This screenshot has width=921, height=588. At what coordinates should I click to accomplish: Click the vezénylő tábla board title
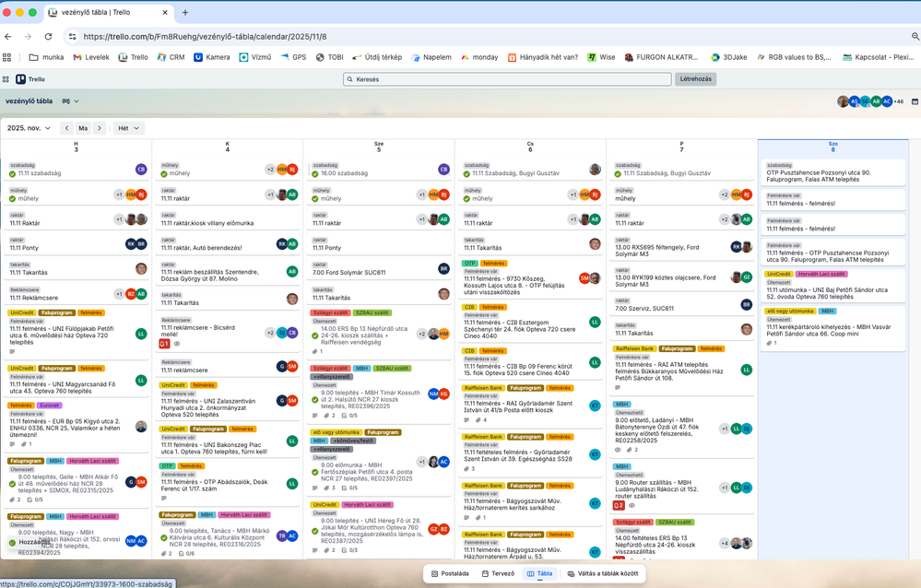(29, 101)
